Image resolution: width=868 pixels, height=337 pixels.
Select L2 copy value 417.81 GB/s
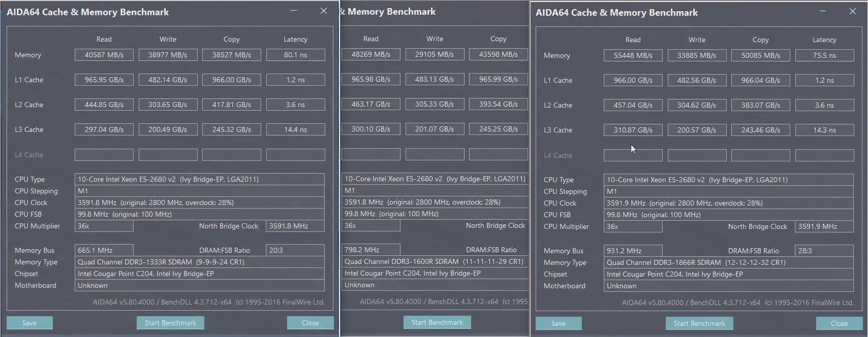point(232,105)
